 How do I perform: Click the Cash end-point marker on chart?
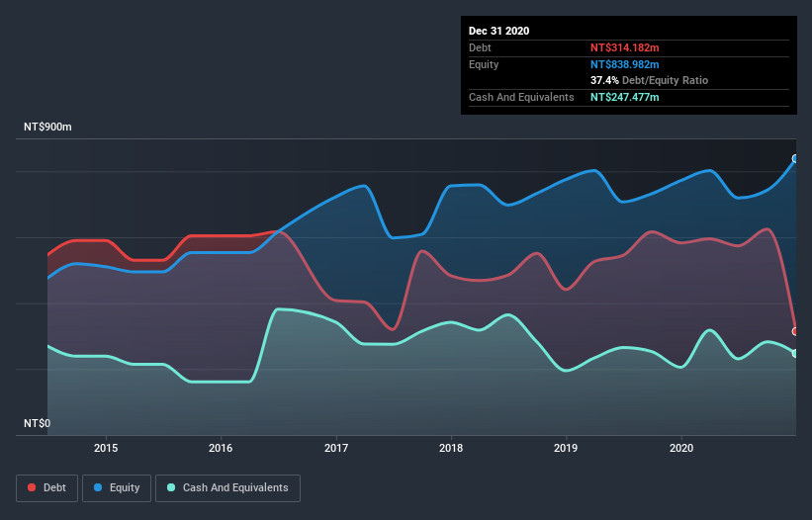(795, 353)
